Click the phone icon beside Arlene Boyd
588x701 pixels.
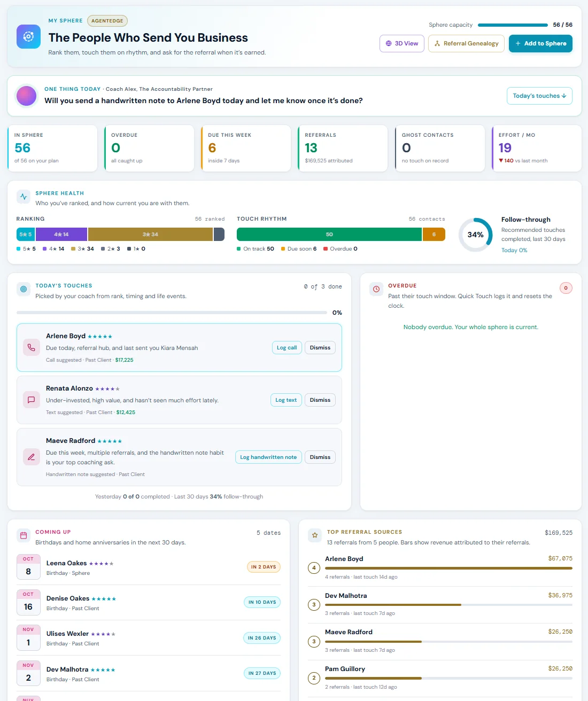tap(31, 347)
